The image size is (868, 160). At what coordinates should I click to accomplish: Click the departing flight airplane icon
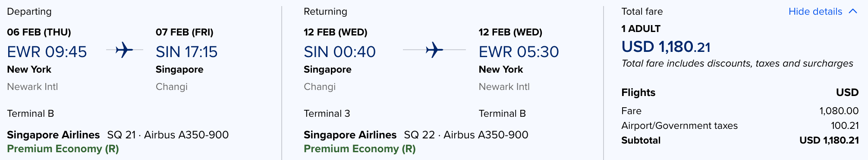point(124,50)
